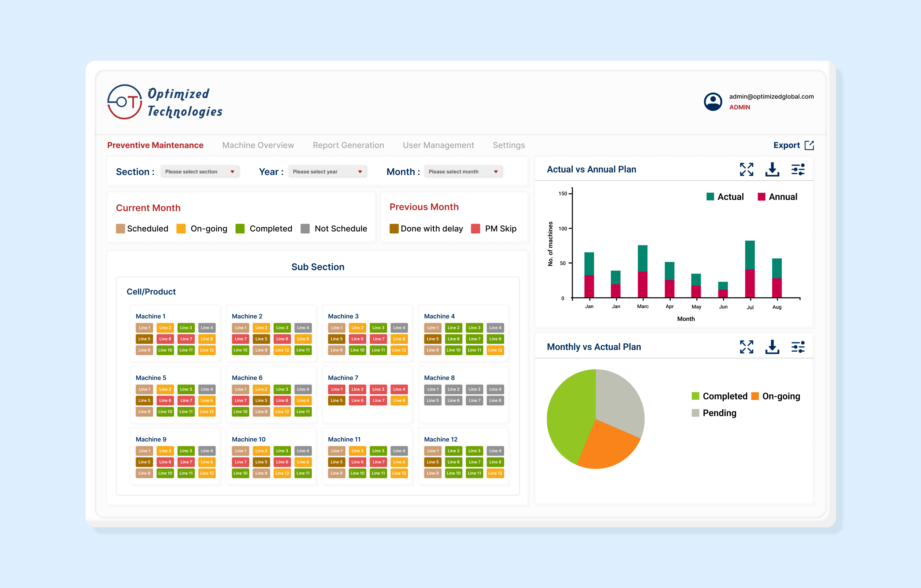
Task: Open the Section selection dropdown
Action: (x=200, y=171)
